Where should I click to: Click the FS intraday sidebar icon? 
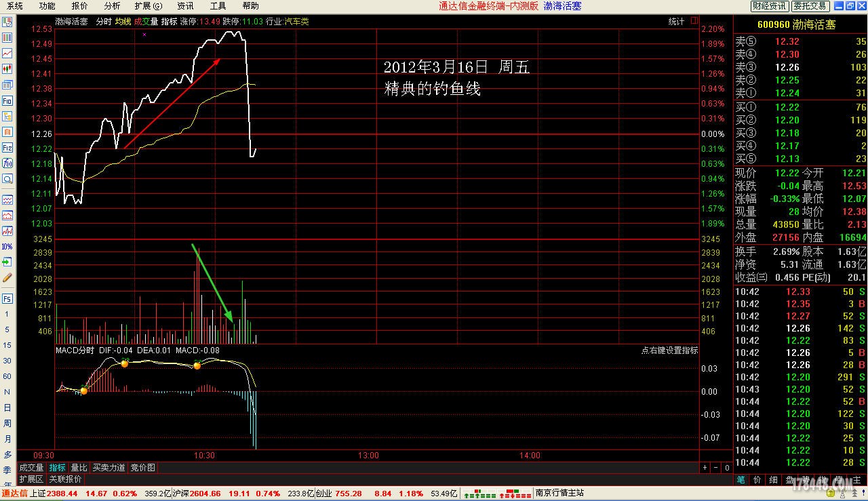click(x=7, y=298)
